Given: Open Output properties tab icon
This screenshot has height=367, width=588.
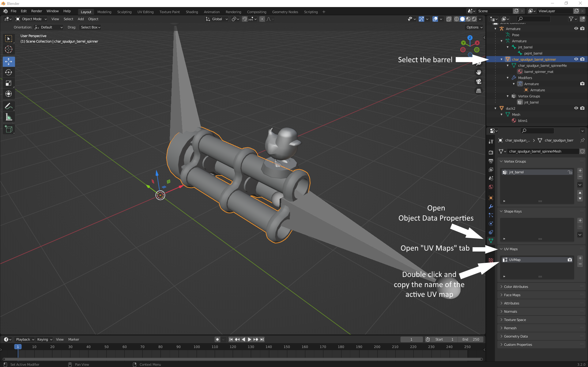Looking at the screenshot, I should [491, 161].
